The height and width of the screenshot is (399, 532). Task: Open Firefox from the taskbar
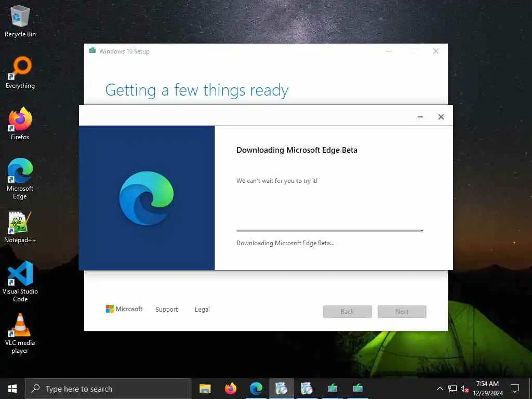coord(230,389)
